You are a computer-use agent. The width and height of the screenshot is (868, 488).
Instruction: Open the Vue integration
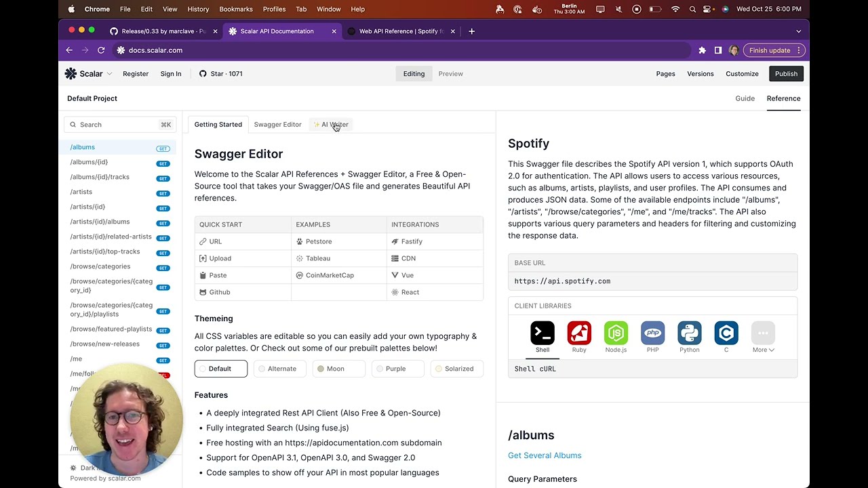[x=435, y=275]
